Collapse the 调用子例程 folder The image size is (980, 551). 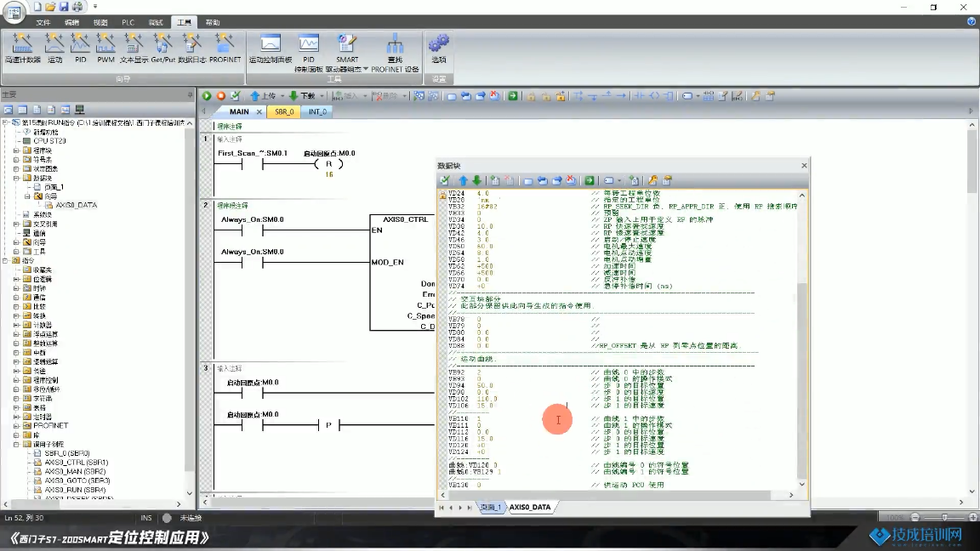tap(16, 444)
